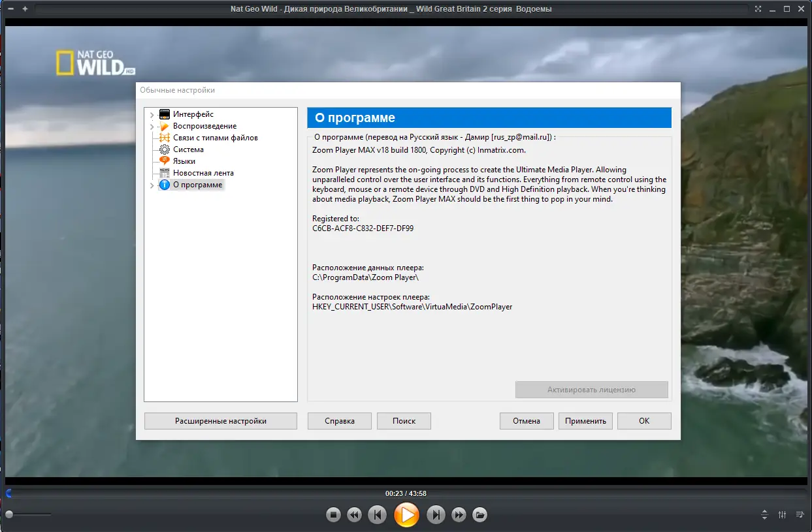Confirm settings with the OK button
The height and width of the screenshot is (532, 812).
(x=644, y=421)
